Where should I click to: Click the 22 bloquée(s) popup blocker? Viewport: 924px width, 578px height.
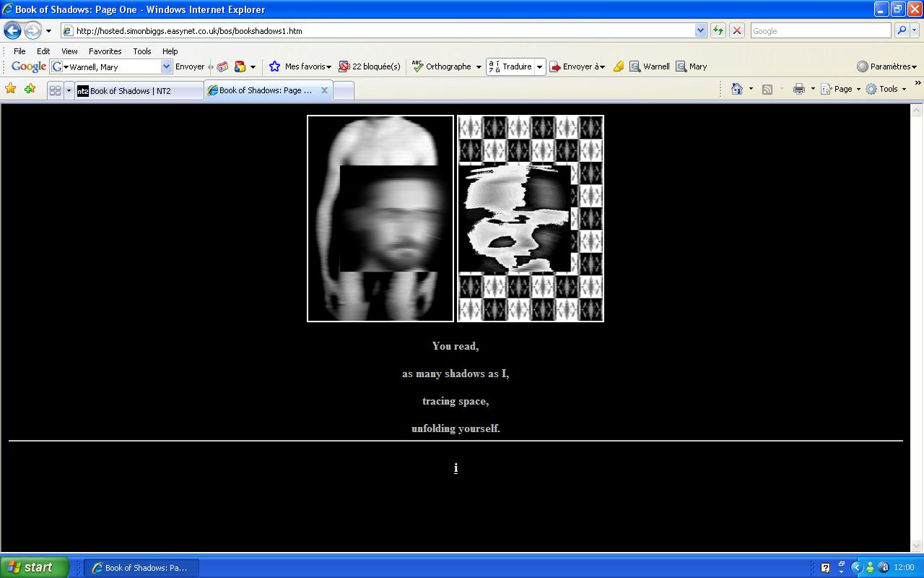point(369,66)
